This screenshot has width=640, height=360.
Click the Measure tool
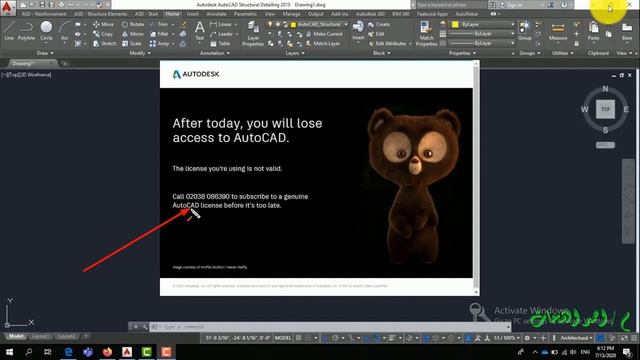(558, 31)
